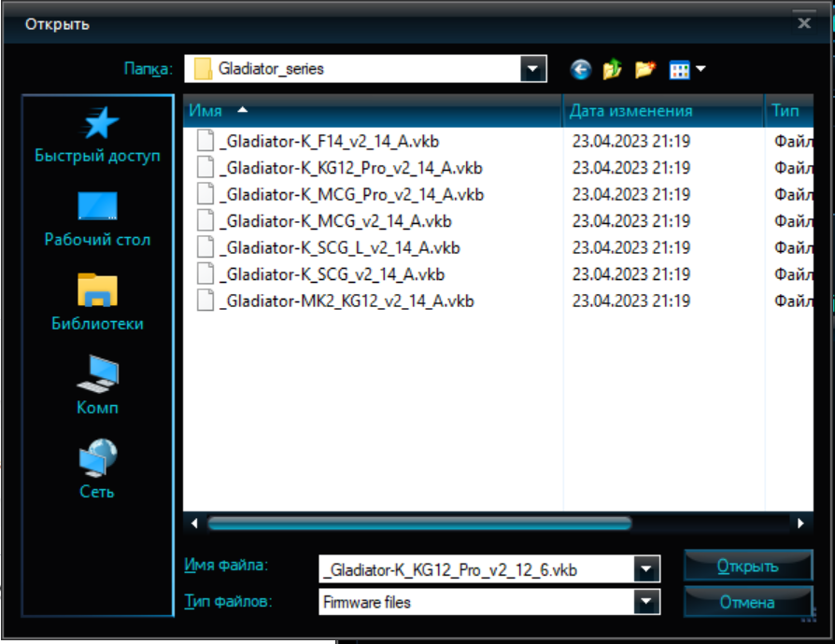Click date of _Gladiator-K_F14_v2_14_A.vkb row
Screen dimensions: 835x644
point(631,141)
